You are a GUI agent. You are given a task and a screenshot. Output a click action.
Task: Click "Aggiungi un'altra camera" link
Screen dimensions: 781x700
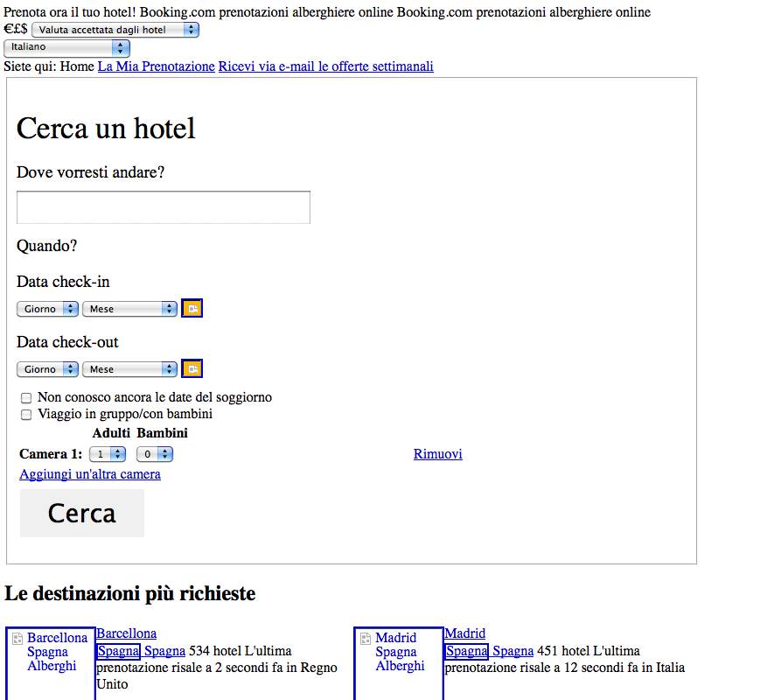[x=90, y=473]
